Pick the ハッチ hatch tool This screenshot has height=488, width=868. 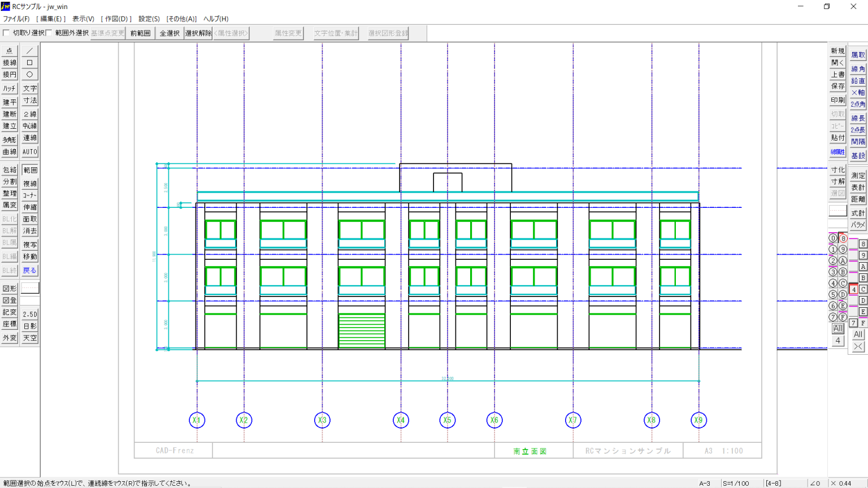pos(10,89)
